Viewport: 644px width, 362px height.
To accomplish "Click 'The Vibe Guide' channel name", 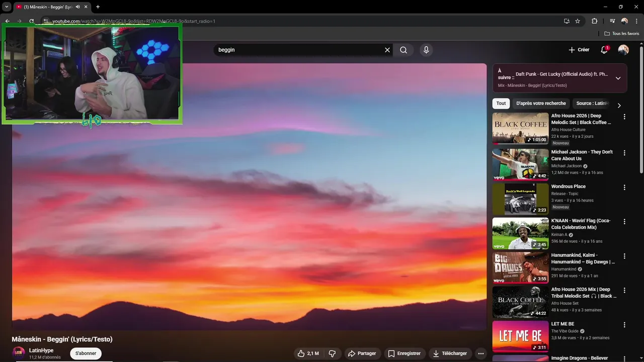I will point(565,331).
